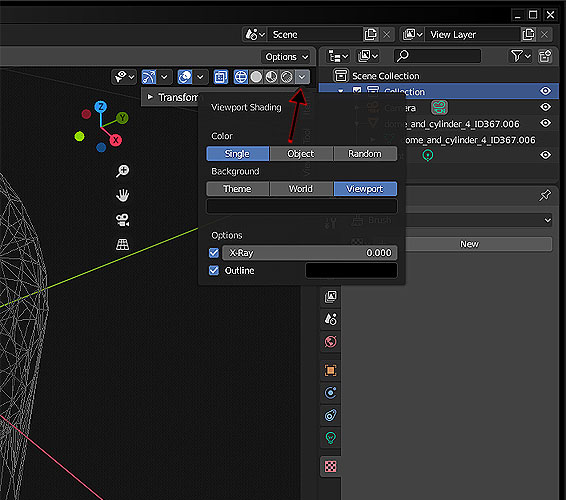Set color mode to Single
The height and width of the screenshot is (500, 566).
(x=238, y=154)
